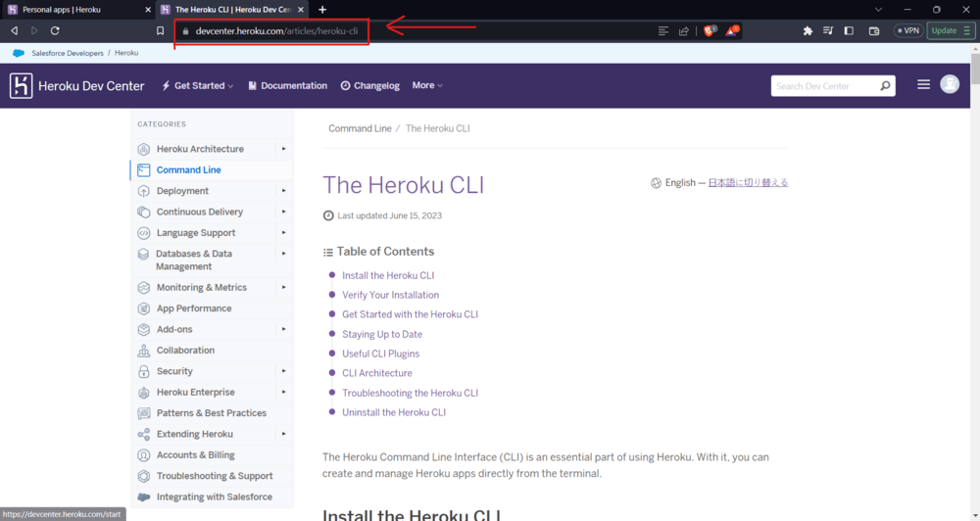
Task: Open the Changelog menu item
Action: (370, 85)
